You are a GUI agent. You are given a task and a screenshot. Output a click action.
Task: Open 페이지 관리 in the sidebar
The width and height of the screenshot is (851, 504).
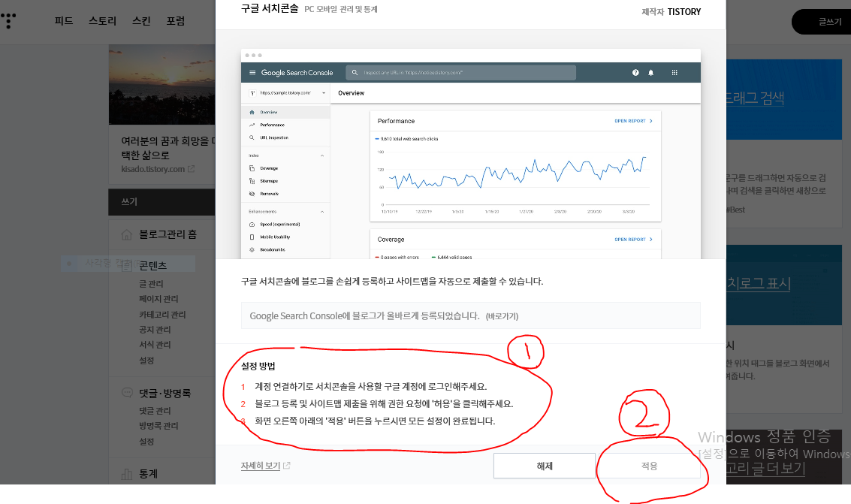point(158,299)
